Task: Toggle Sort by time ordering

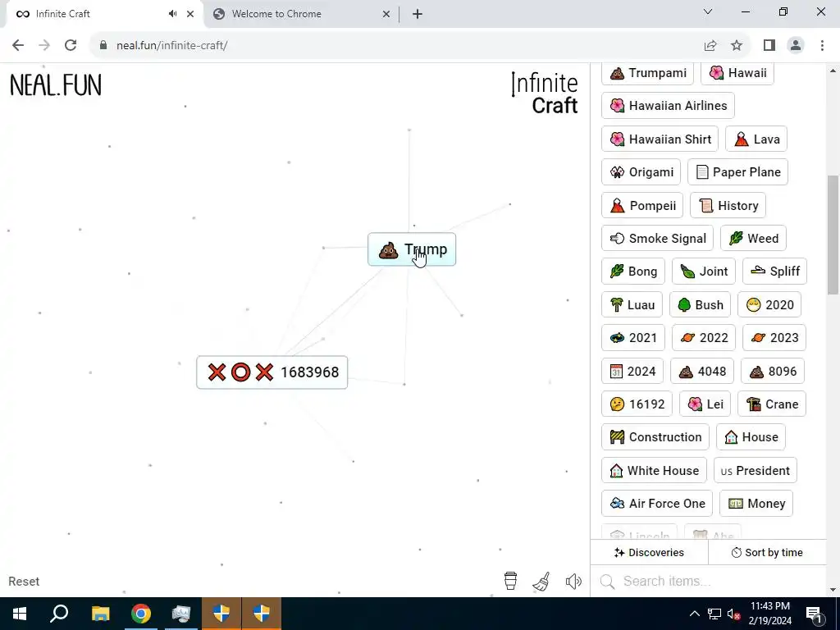Action: pyautogui.click(x=767, y=552)
